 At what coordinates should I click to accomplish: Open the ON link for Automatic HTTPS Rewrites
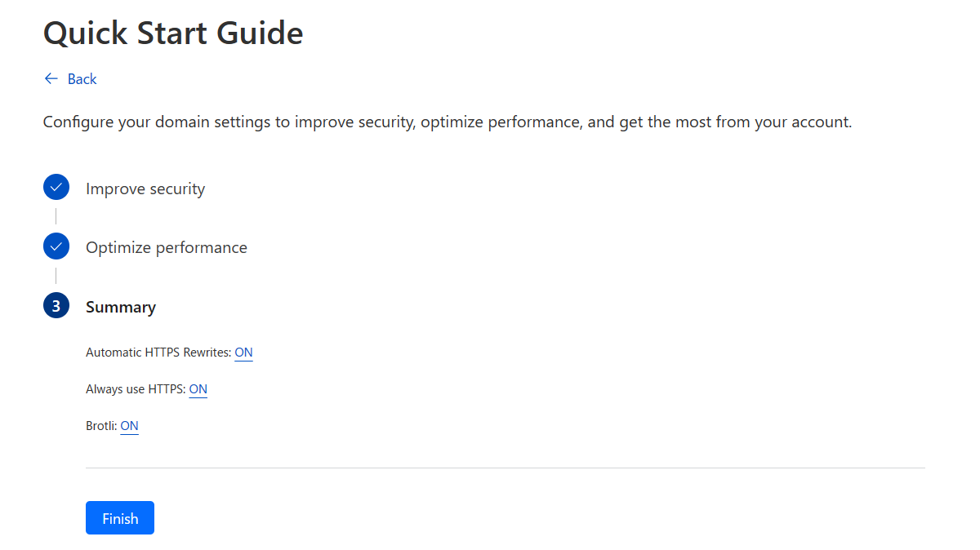[x=243, y=353]
